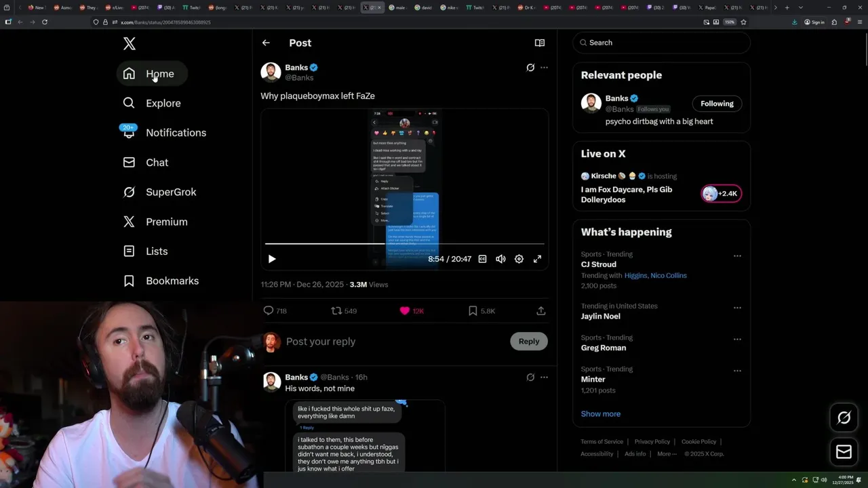Open 'I am Fox Daycare' live broadcast
The height and width of the screenshot is (488, 868).
pos(627,195)
